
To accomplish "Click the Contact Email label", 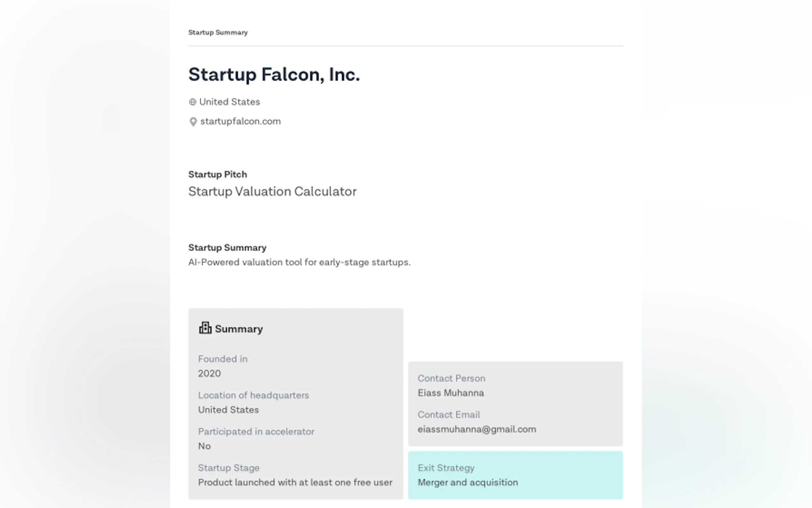I will coord(449,415).
